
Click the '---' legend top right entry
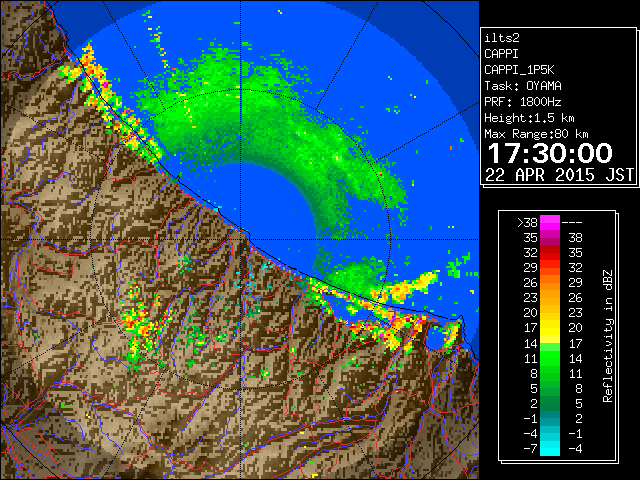pos(572,222)
